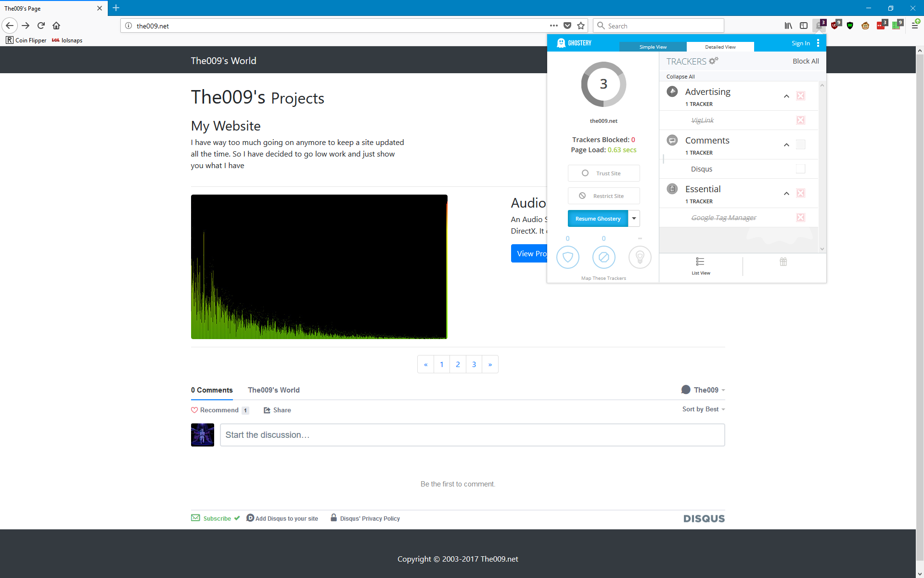Viewport: 924px width, 578px height.
Task: Bookmark this page with the star icon
Action: point(581,26)
